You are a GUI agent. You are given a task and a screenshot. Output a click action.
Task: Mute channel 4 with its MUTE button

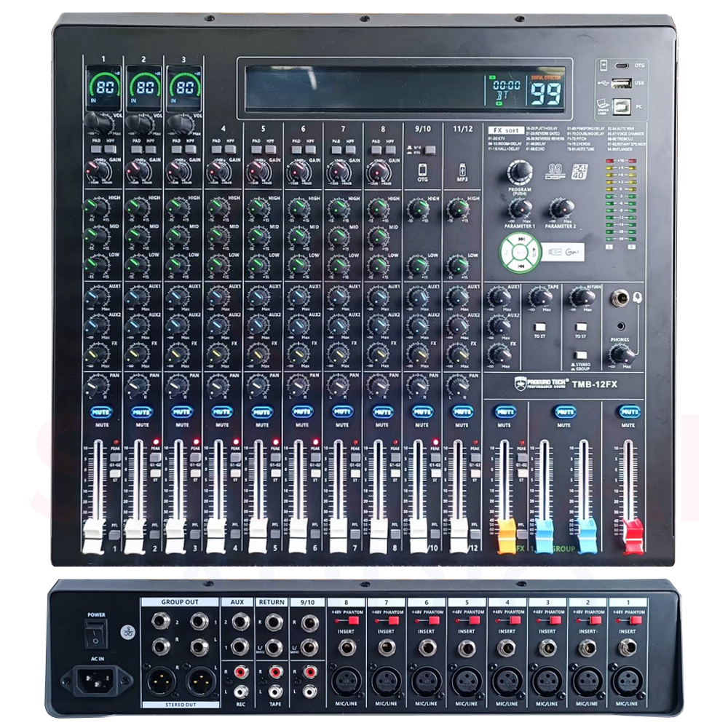pos(222,412)
